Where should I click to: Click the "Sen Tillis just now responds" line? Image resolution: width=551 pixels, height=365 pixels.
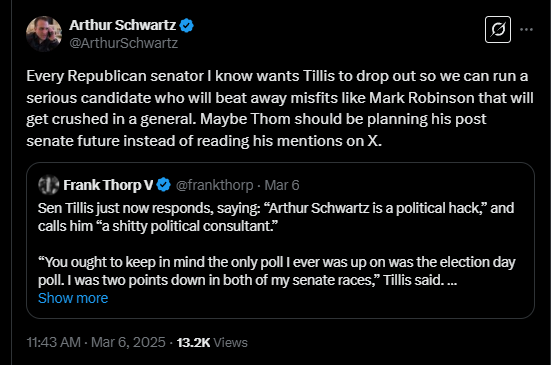pyautogui.click(x=276, y=208)
